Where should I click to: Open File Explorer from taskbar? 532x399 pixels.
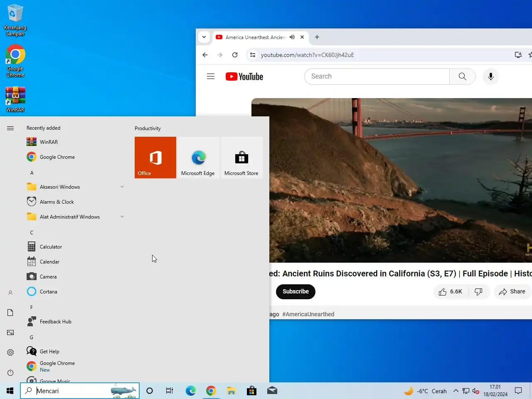(231, 391)
